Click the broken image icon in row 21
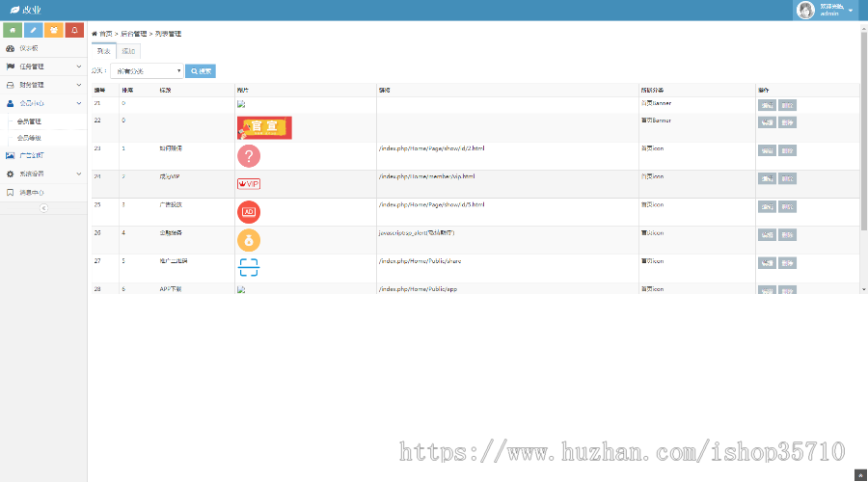Viewport: 868px width, 482px height. point(241,104)
